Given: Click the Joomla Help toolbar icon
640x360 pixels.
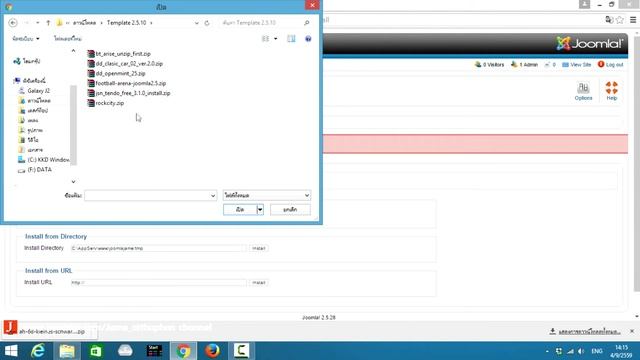Looking at the screenshot, I should pos(611,91).
